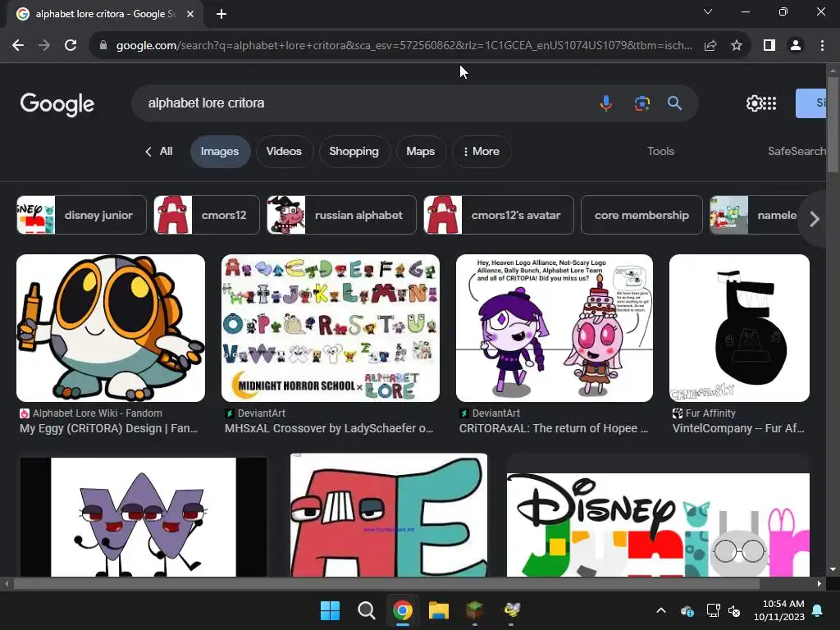Click the magnifier search submit icon
The image size is (840, 630).
pos(674,103)
